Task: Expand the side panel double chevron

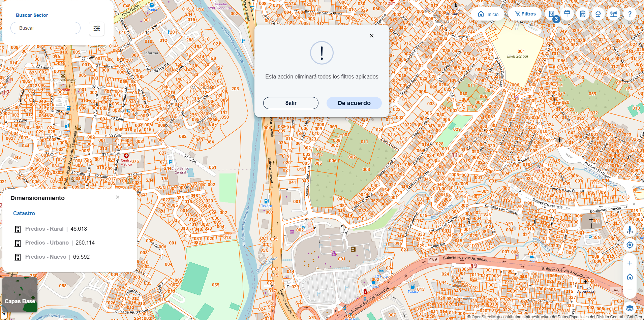Action: coord(4,314)
